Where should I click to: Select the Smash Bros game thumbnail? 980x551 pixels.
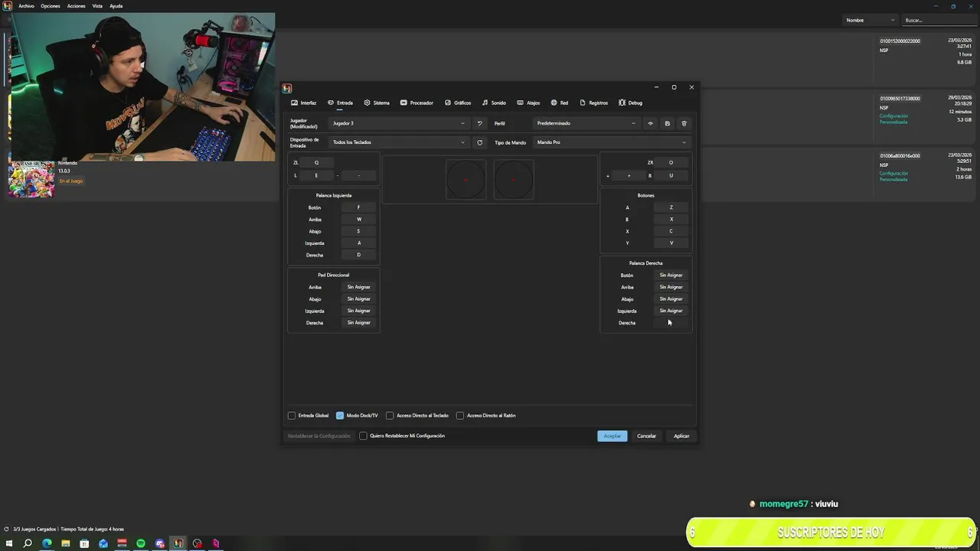tap(31, 179)
